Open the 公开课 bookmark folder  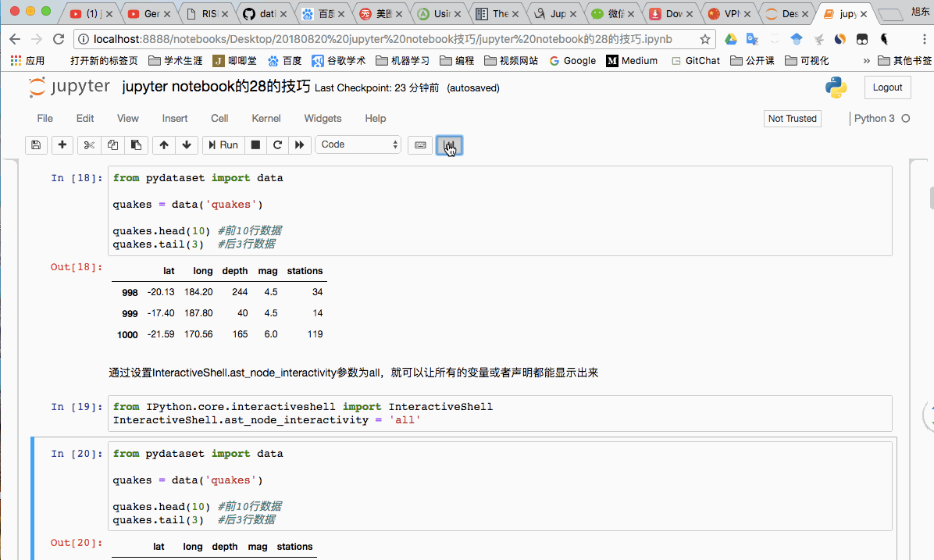(x=752, y=61)
